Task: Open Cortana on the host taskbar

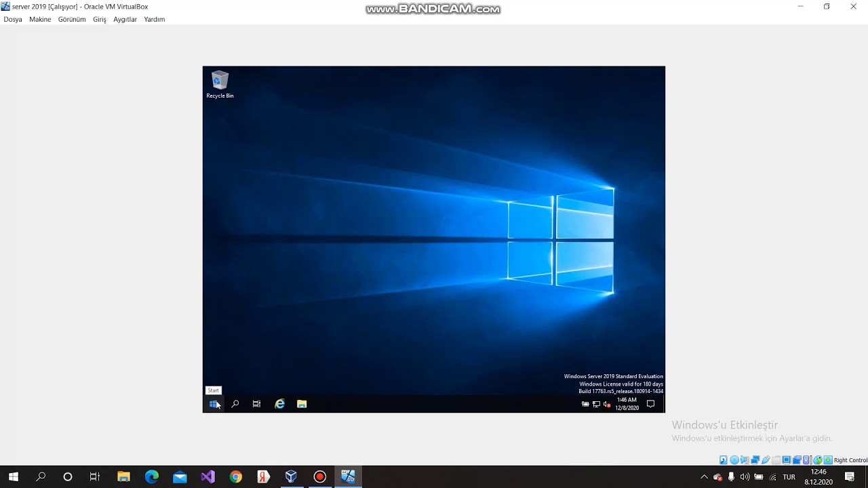Action: click(x=68, y=477)
